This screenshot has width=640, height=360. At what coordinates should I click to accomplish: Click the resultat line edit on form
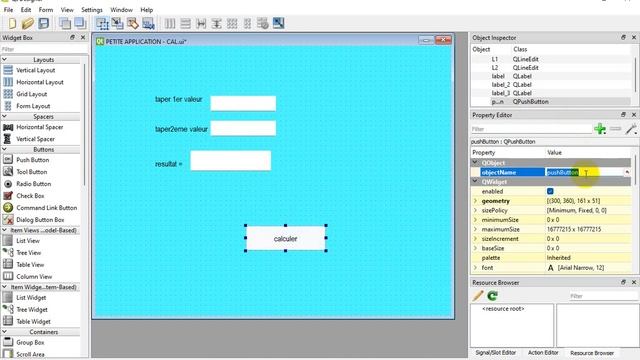[230, 160]
